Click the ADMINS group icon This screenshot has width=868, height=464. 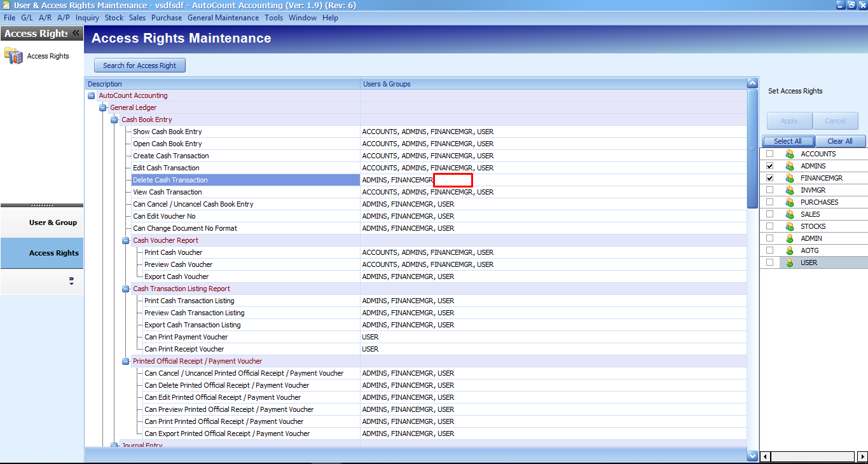point(790,166)
